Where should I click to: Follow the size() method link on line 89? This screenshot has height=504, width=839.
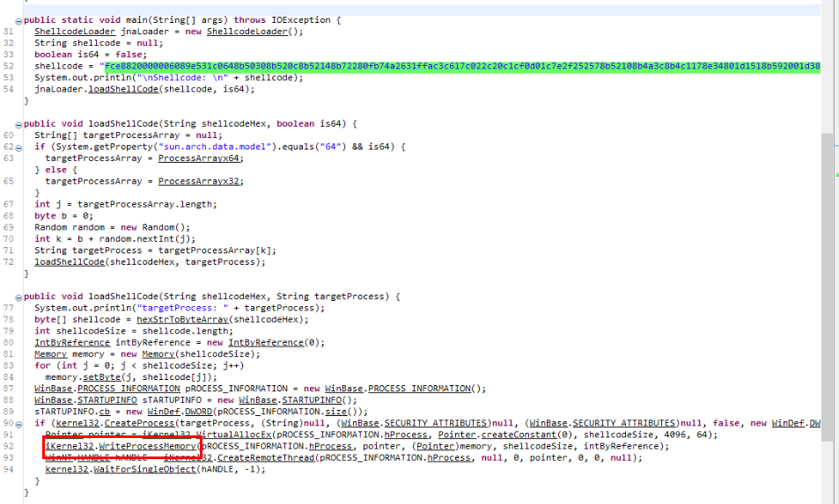click(x=335, y=412)
